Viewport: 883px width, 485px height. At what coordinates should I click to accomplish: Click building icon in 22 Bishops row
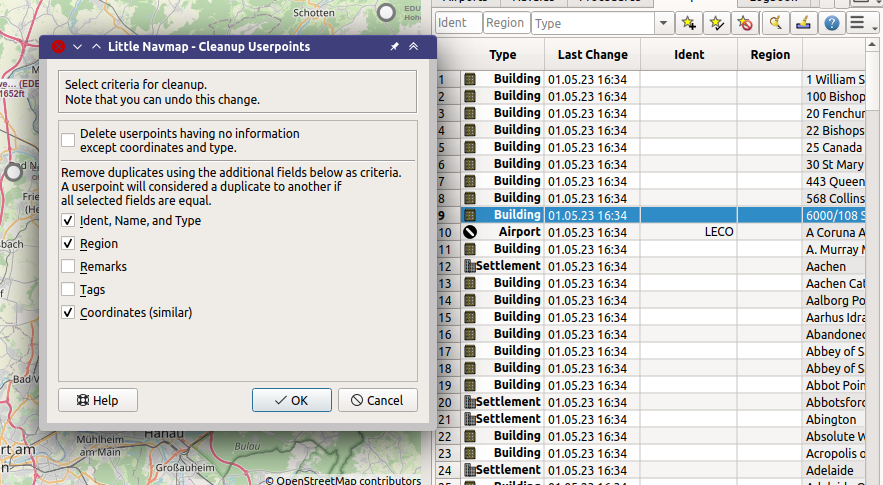[x=470, y=130]
